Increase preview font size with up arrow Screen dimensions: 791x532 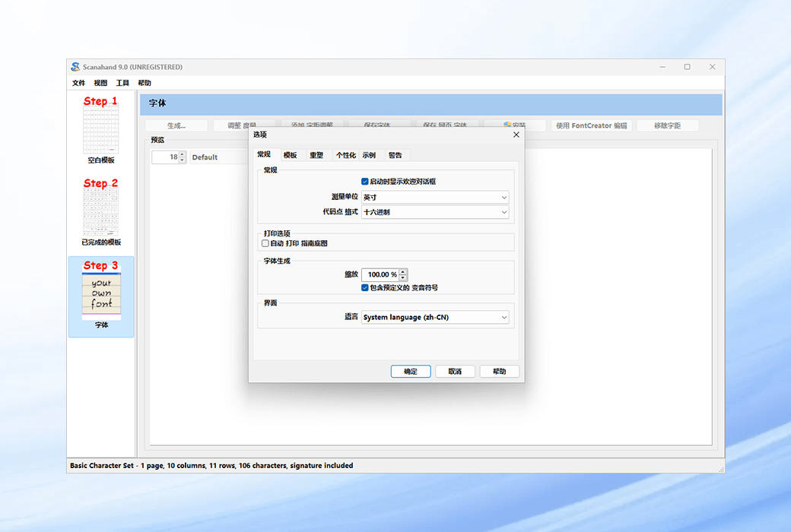(183, 154)
